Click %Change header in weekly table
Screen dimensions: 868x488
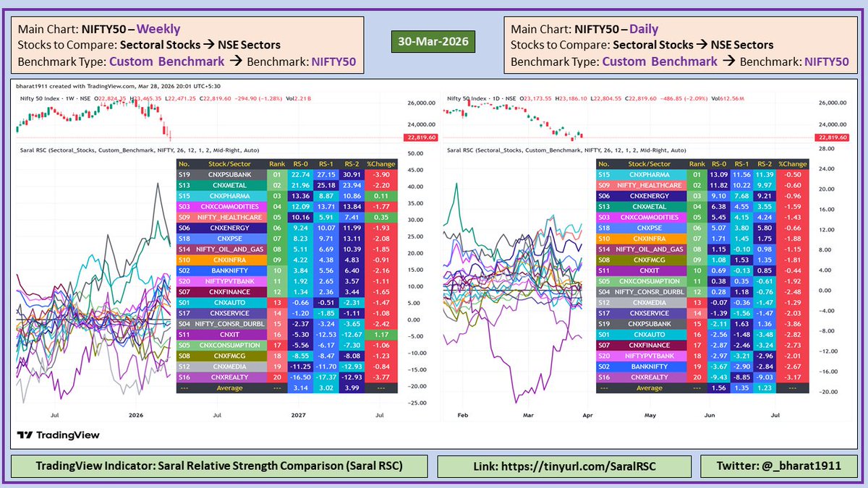pos(380,164)
